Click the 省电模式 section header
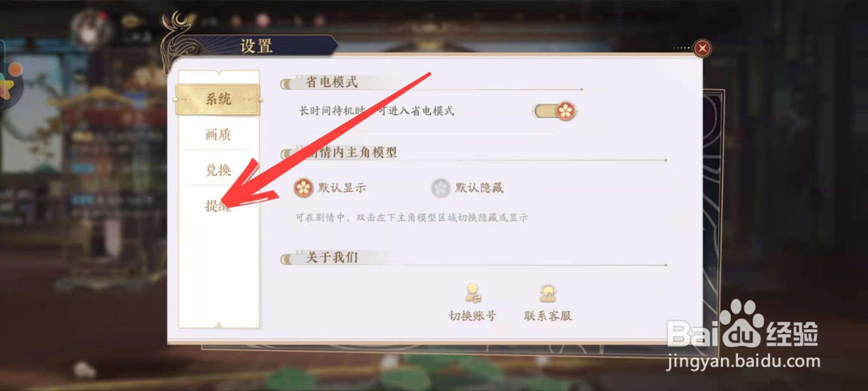 pos(331,83)
